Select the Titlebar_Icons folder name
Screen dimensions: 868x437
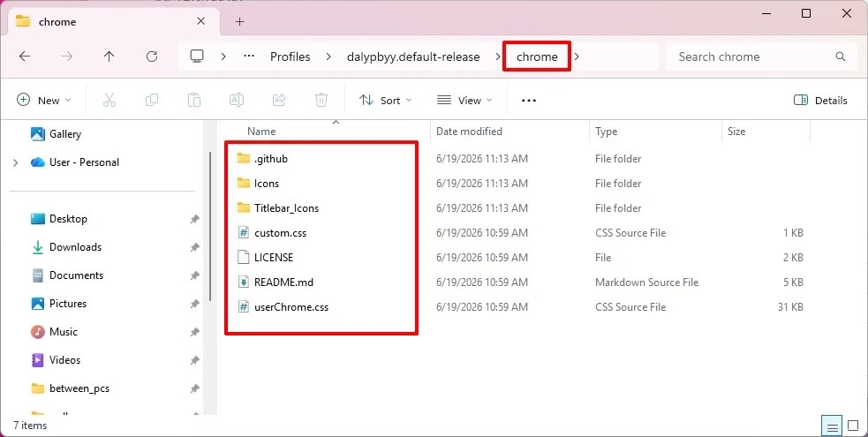pos(286,208)
